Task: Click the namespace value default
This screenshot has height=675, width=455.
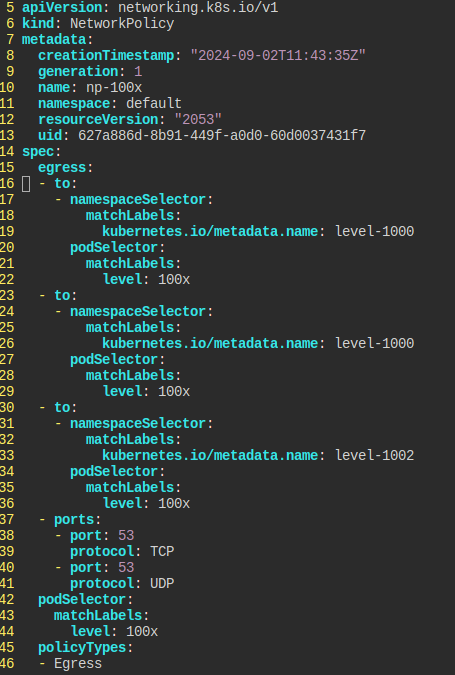Action: point(154,103)
